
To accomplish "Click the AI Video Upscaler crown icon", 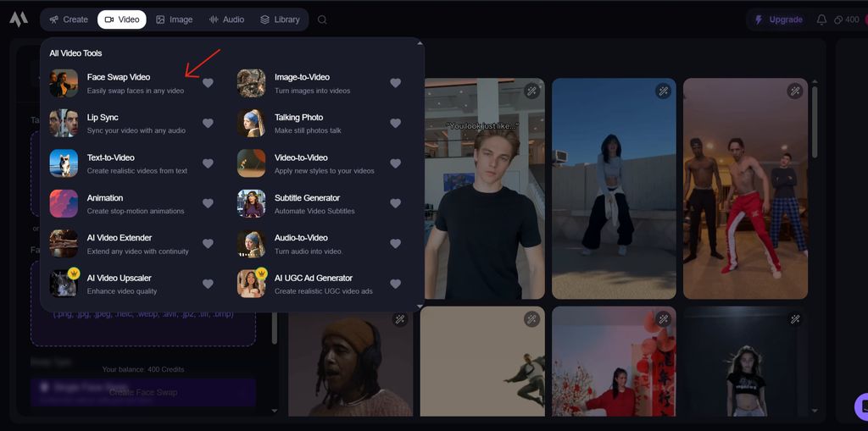I will click(73, 274).
